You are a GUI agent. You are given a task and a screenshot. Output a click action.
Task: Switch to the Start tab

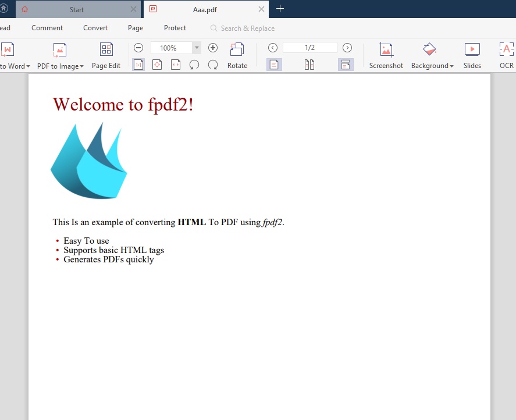[77, 9]
